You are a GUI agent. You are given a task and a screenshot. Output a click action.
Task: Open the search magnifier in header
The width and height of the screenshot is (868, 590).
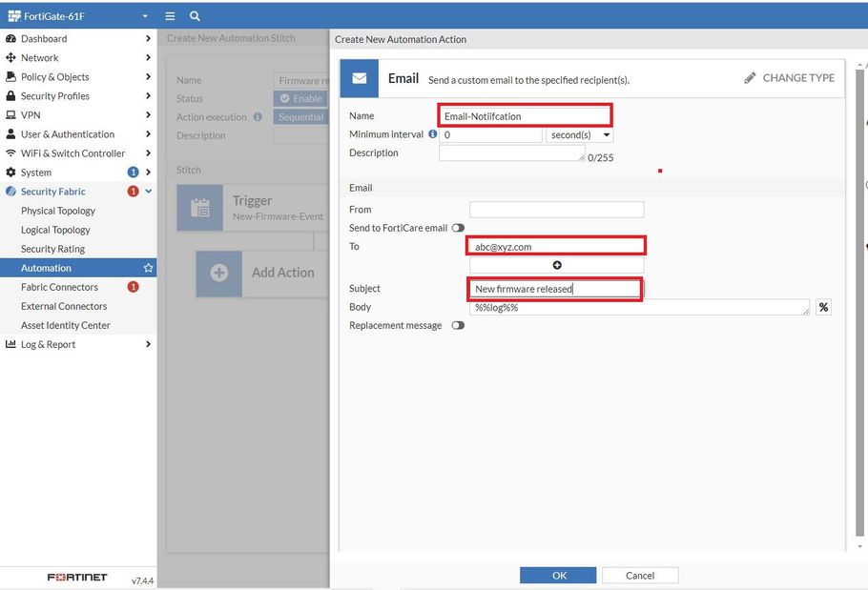[x=195, y=16]
